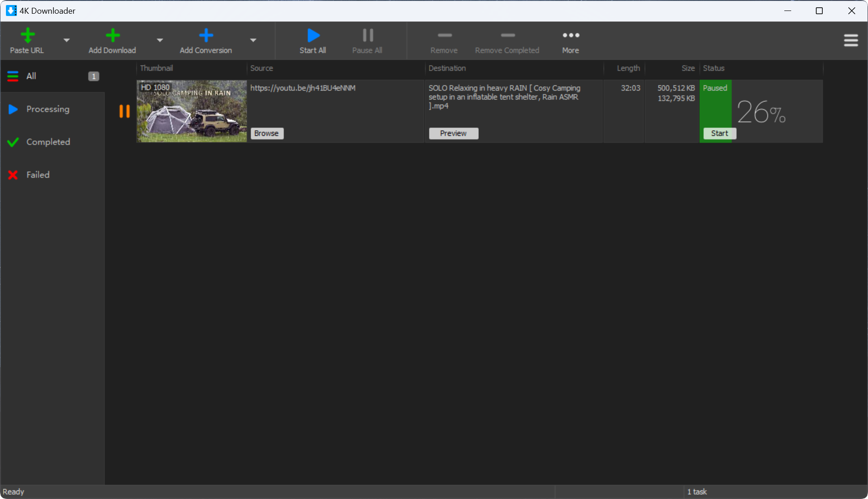The height and width of the screenshot is (499, 868).
Task: Open the More options ellipsis menu
Action: coord(571,36)
